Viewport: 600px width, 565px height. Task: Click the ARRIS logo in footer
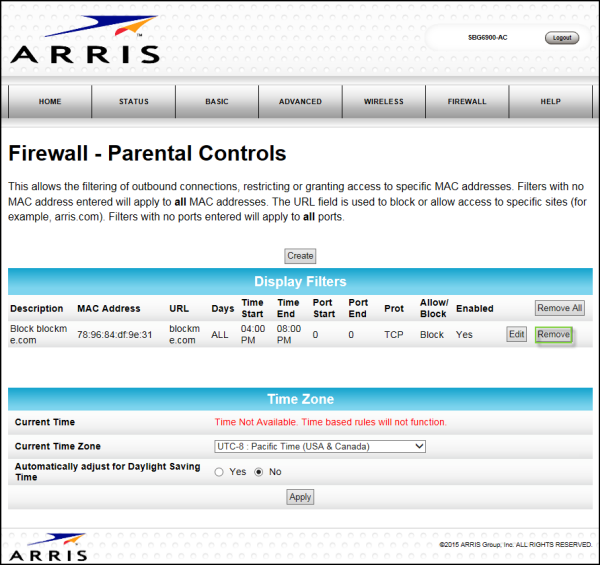pyautogui.click(x=47, y=547)
